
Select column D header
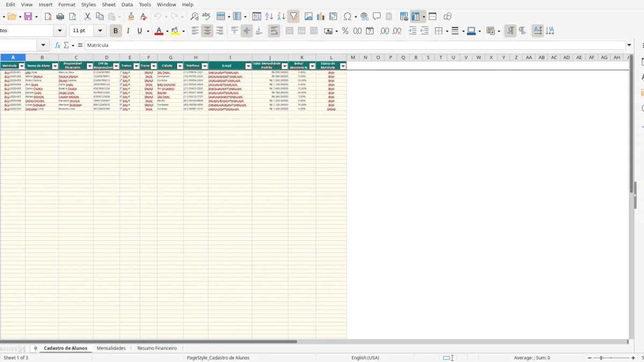click(106, 57)
